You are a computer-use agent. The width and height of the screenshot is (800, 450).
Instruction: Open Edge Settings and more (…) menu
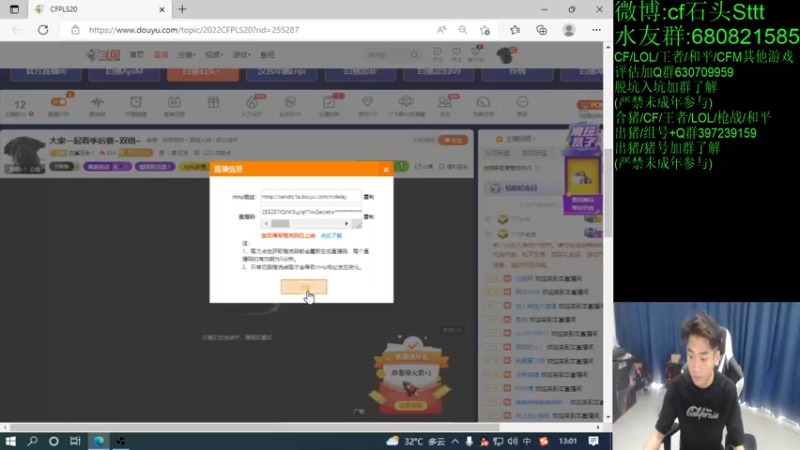[x=596, y=30]
